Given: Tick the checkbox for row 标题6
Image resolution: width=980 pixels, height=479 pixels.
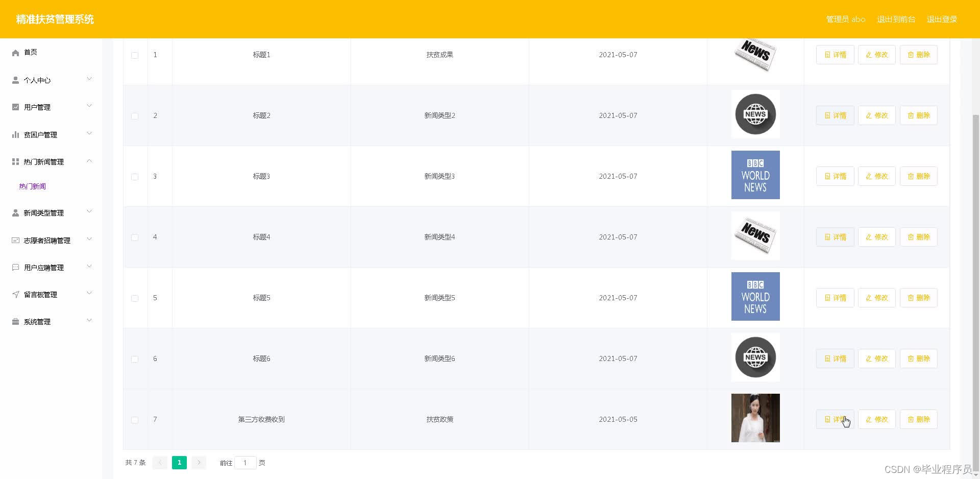Looking at the screenshot, I should pos(135,359).
